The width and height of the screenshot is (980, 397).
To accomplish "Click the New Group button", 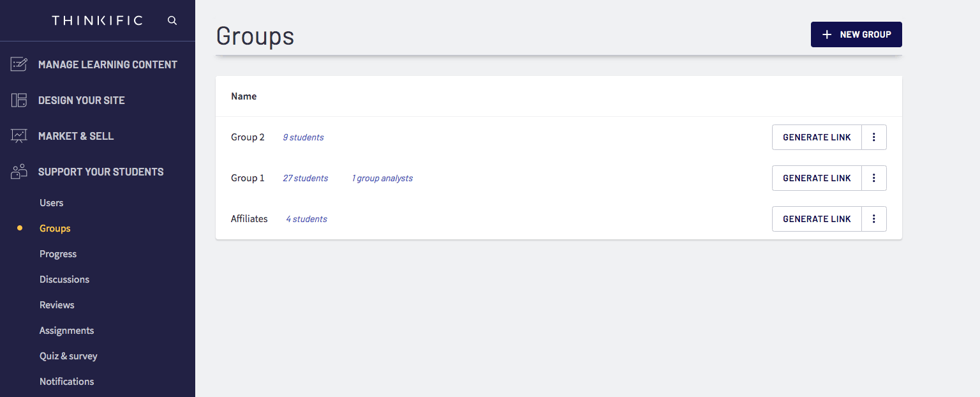I will (856, 34).
